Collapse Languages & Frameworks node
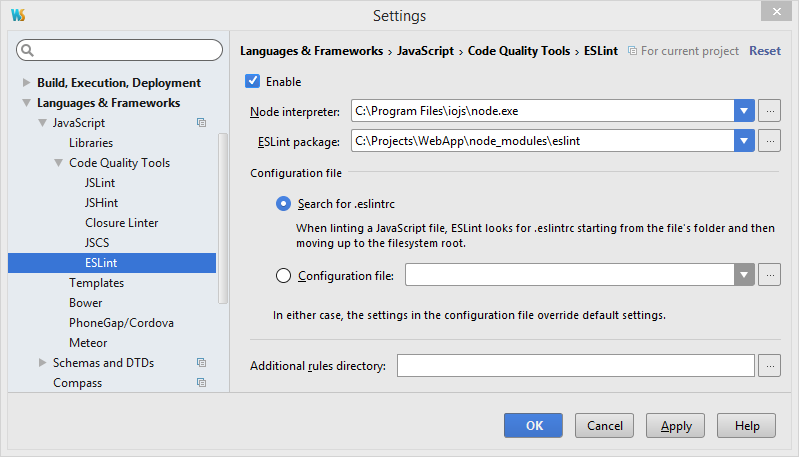The width and height of the screenshot is (799, 457). click(26, 103)
